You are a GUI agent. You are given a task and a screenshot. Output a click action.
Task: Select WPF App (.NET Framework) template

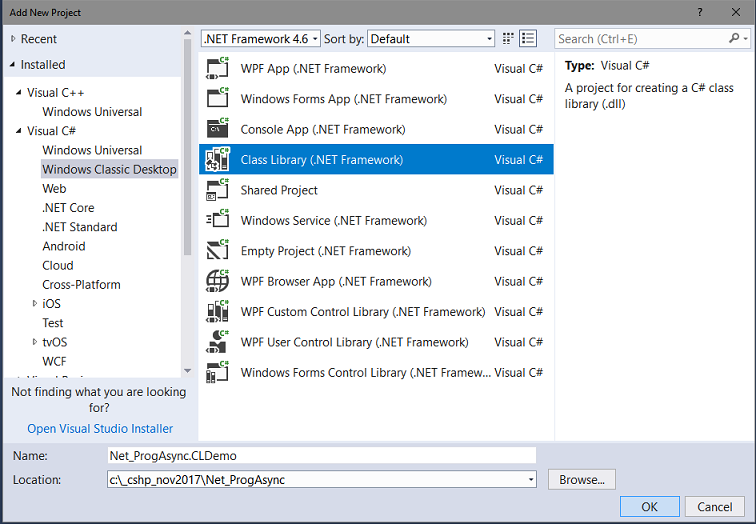click(376, 68)
